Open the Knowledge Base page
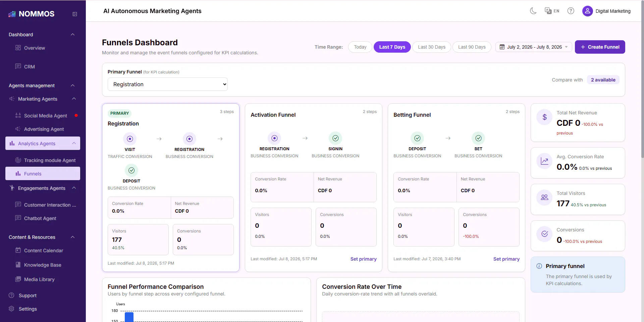The height and width of the screenshot is (322, 644). click(43, 265)
